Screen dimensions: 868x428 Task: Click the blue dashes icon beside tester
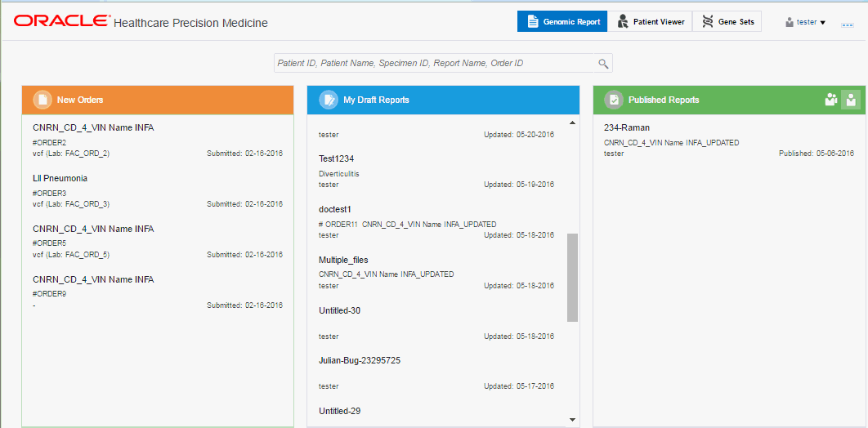pos(847,25)
